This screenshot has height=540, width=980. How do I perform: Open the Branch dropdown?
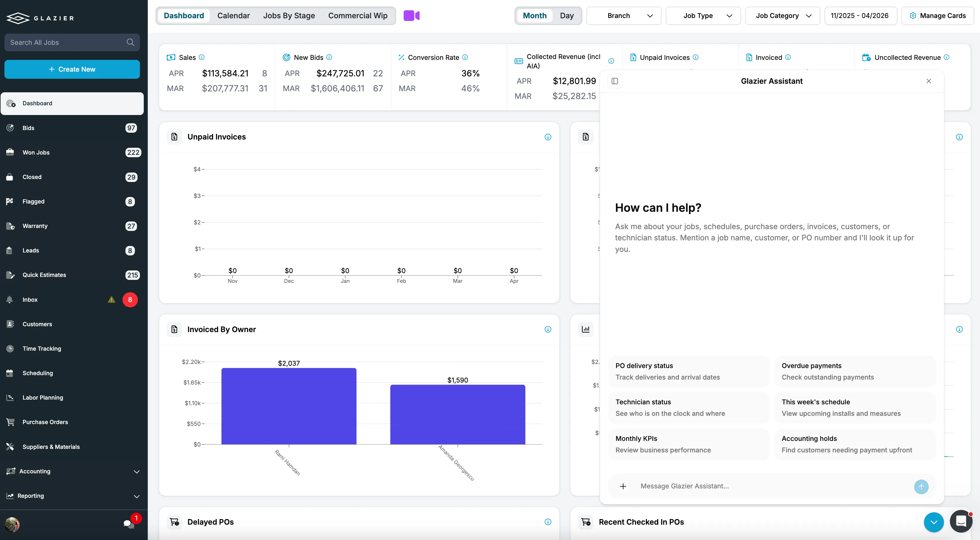[x=623, y=16]
